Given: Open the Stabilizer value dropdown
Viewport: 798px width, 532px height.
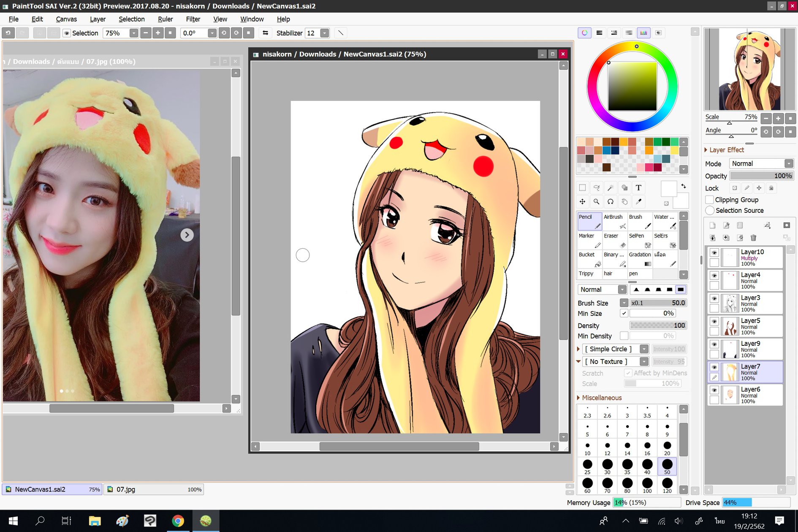Looking at the screenshot, I should pos(324,33).
